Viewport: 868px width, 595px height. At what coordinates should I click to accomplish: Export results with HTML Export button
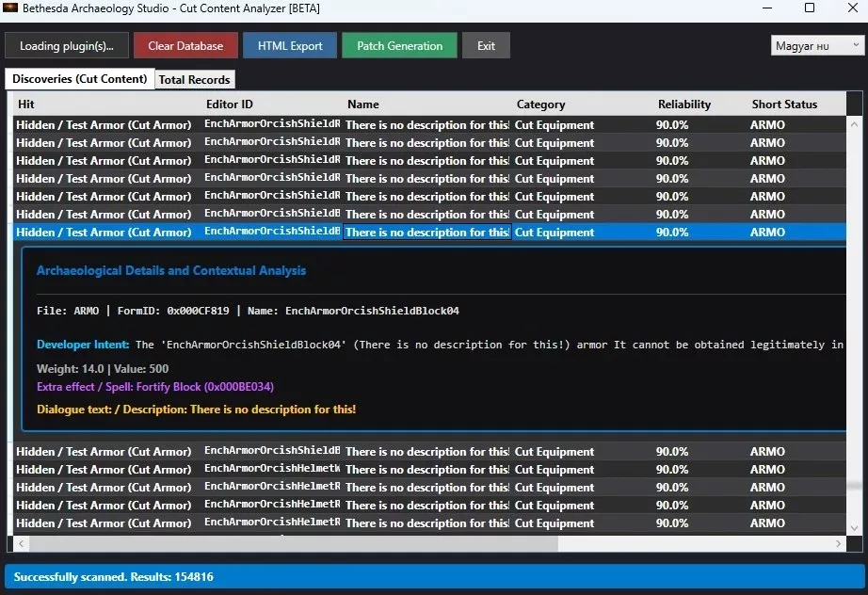pyautogui.click(x=290, y=46)
